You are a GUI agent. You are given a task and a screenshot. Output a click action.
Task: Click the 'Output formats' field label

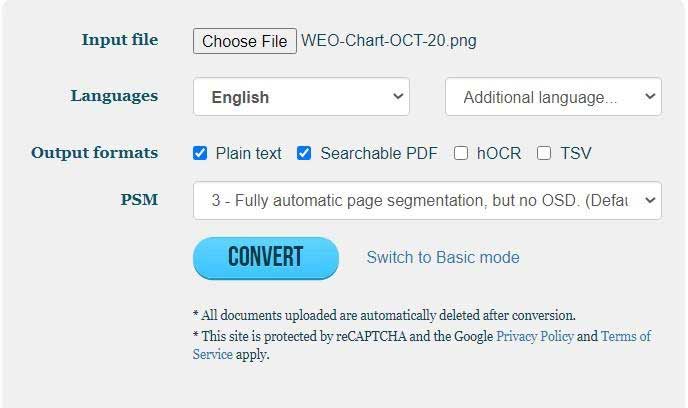94,153
